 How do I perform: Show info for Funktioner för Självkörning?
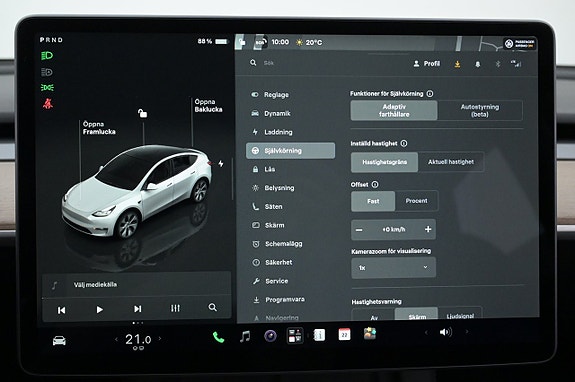(430, 94)
